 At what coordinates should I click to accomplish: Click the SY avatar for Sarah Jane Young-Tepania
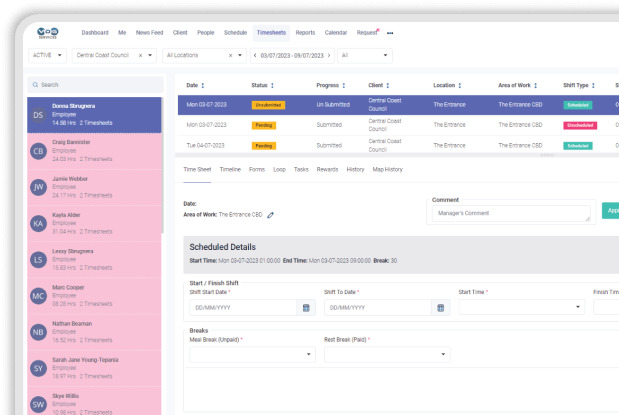tap(38, 368)
